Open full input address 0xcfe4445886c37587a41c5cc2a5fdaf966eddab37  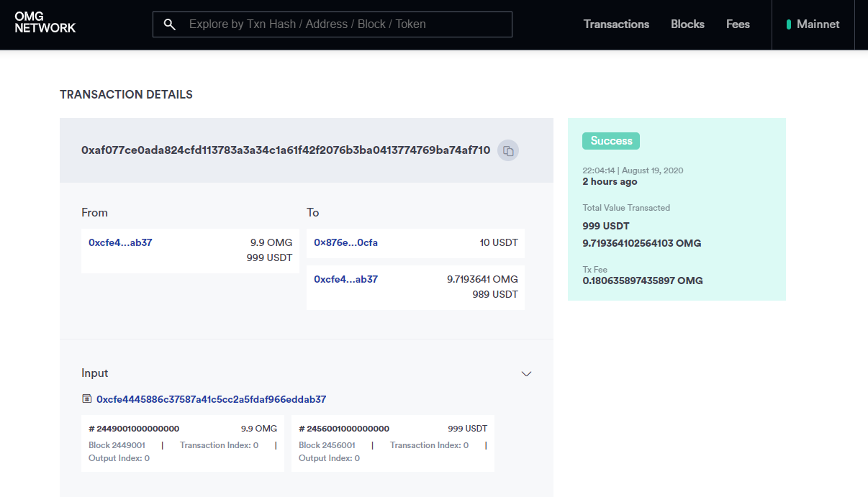click(211, 399)
